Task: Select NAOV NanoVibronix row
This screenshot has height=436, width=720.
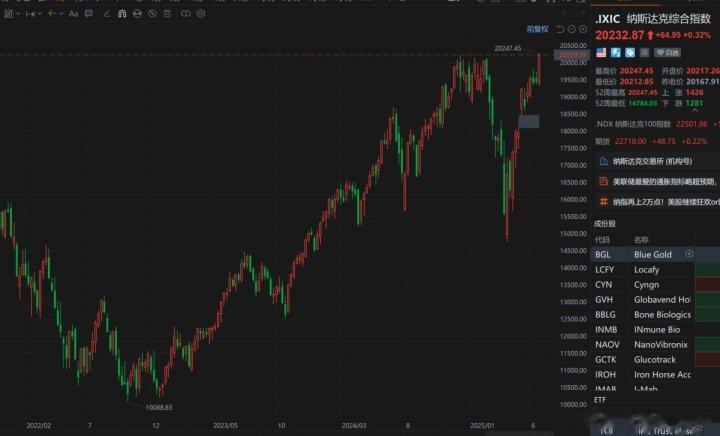Action: (x=655, y=345)
